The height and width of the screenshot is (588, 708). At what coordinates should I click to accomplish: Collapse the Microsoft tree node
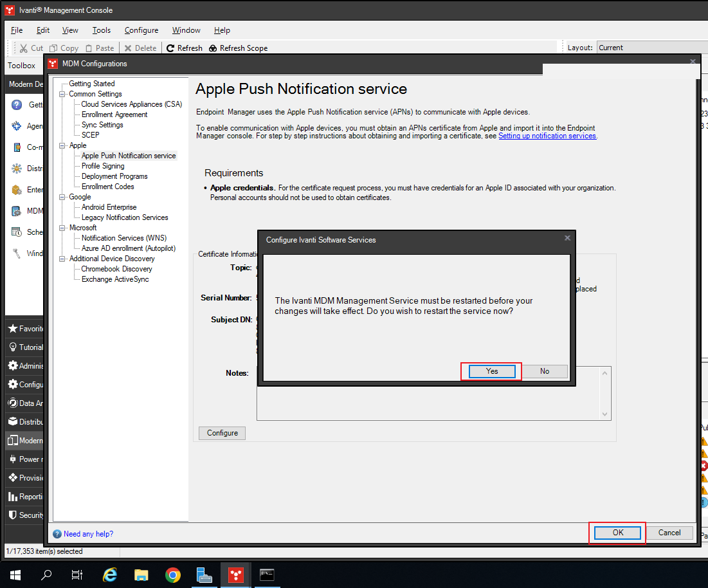pyautogui.click(x=62, y=228)
